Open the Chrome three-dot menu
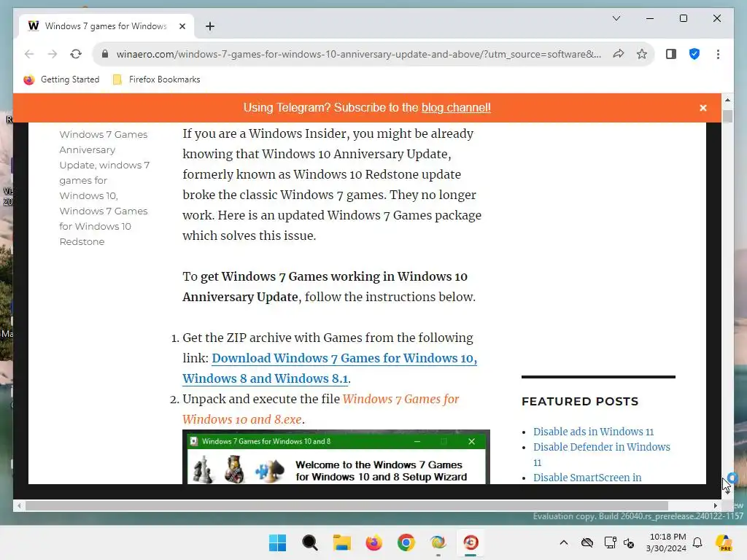Viewport: 747px width, 560px height. pyautogui.click(x=718, y=54)
